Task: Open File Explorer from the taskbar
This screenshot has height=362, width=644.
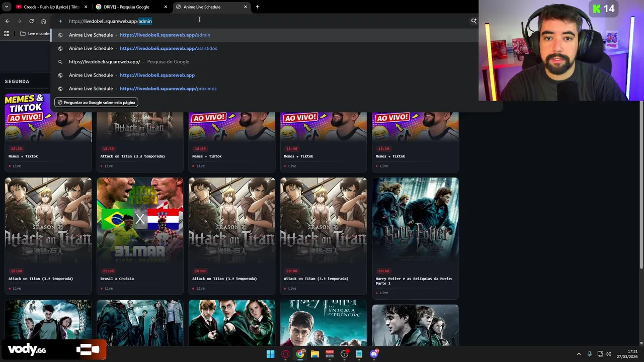Action: pyautogui.click(x=315, y=354)
